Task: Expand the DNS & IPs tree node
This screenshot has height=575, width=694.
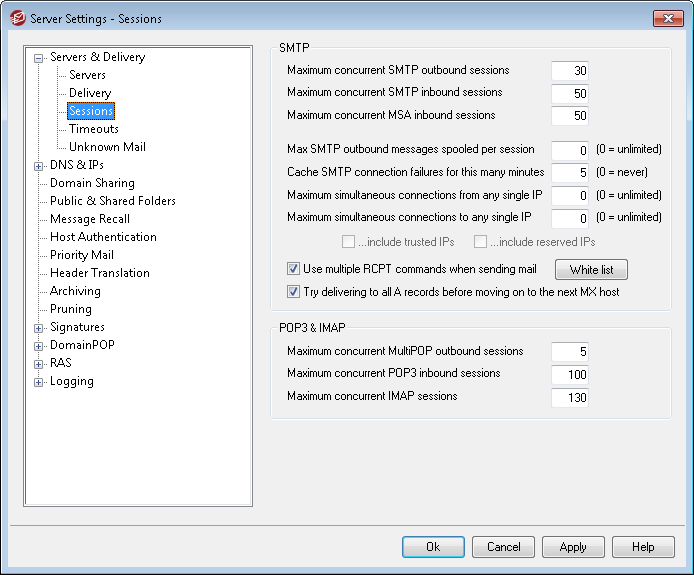Action: (x=39, y=166)
